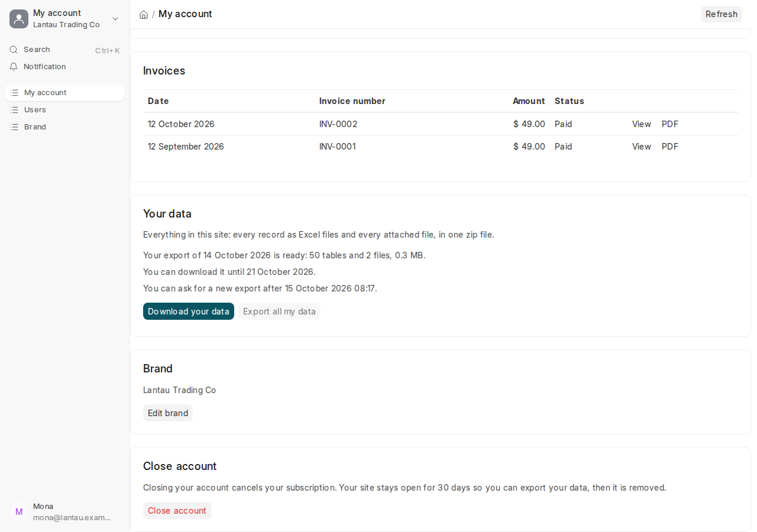Click the home icon in breadcrumb
Image resolution: width=757 pixels, height=532 pixels.
[144, 14]
